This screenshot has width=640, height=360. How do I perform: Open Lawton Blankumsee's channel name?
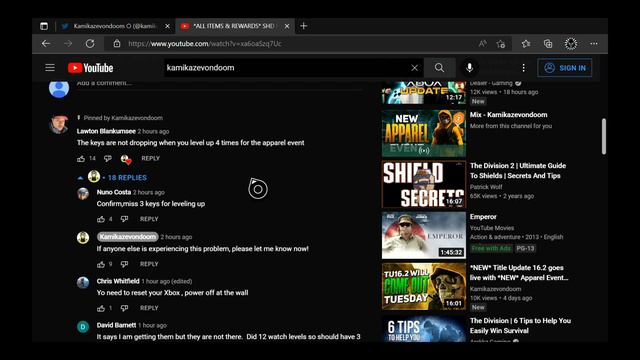(106, 131)
